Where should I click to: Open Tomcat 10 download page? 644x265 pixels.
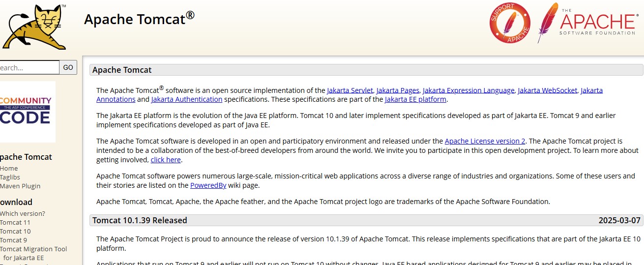point(15,231)
